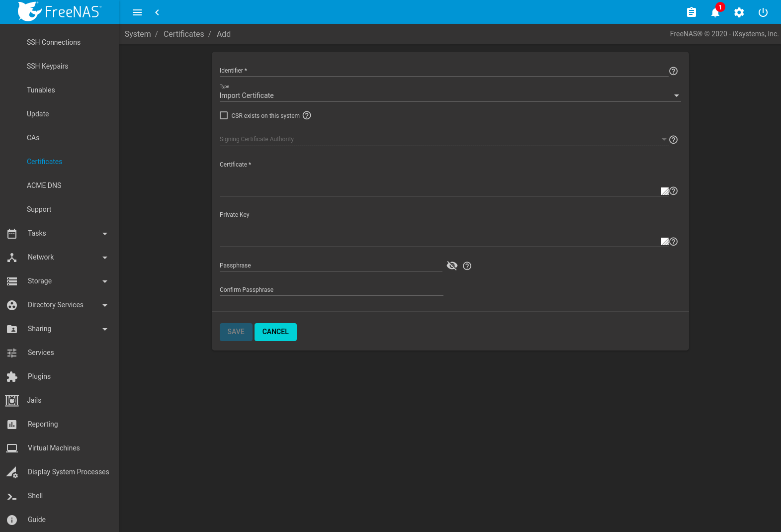
Task: Collapse sidebar with the back chevron
Action: [157, 12]
